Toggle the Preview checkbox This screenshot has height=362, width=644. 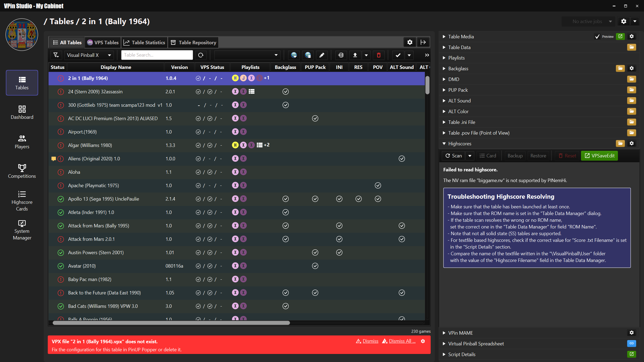click(597, 36)
